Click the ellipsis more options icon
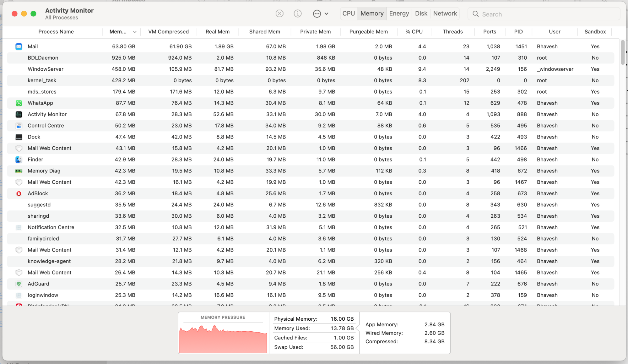This screenshot has height=364, width=628. (317, 14)
